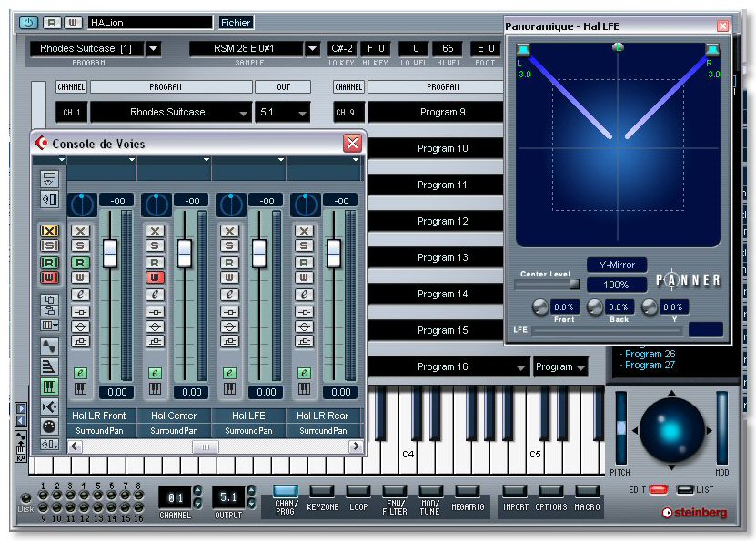Enable the R read automation button in HALion header
756x541 pixels.
pos(51,23)
